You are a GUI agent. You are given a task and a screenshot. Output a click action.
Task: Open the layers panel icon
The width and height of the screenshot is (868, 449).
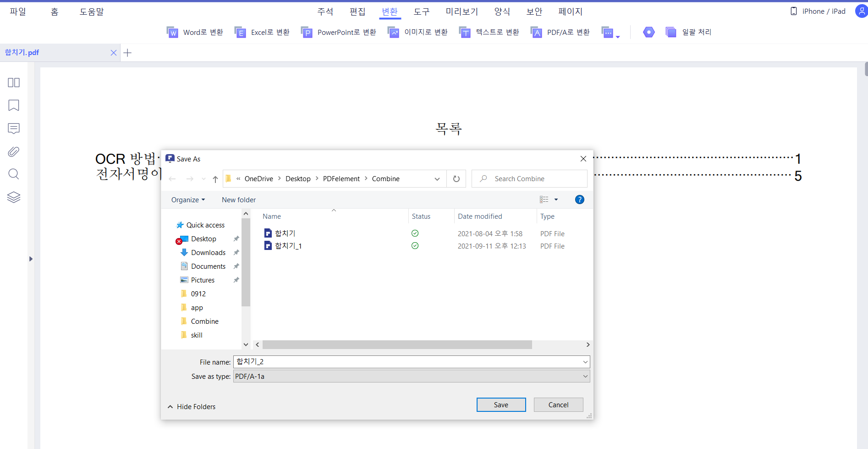[x=14, y=197]
